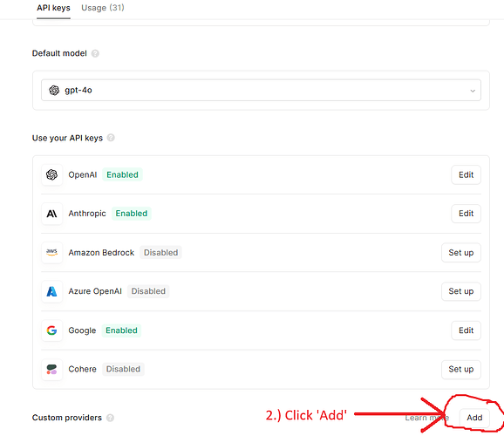Edit the OpenAI API key
Screen dimensions: 504x436
tap(467, 174)
